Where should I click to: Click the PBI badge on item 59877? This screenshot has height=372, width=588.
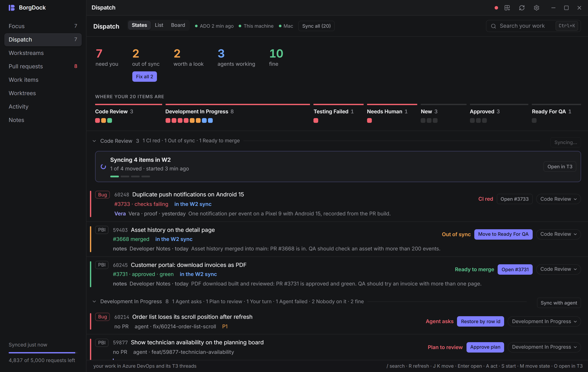[102, 342]
